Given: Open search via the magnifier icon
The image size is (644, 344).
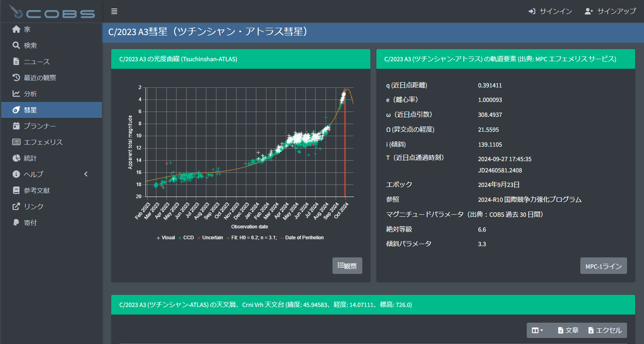Looking at the screenshot, I should [x=16, y=46].
